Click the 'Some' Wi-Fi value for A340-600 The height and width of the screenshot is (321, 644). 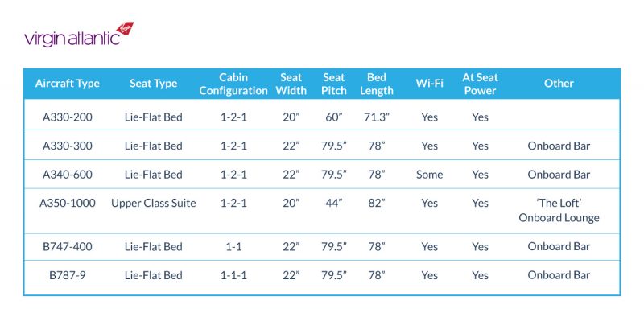point(429,175)
